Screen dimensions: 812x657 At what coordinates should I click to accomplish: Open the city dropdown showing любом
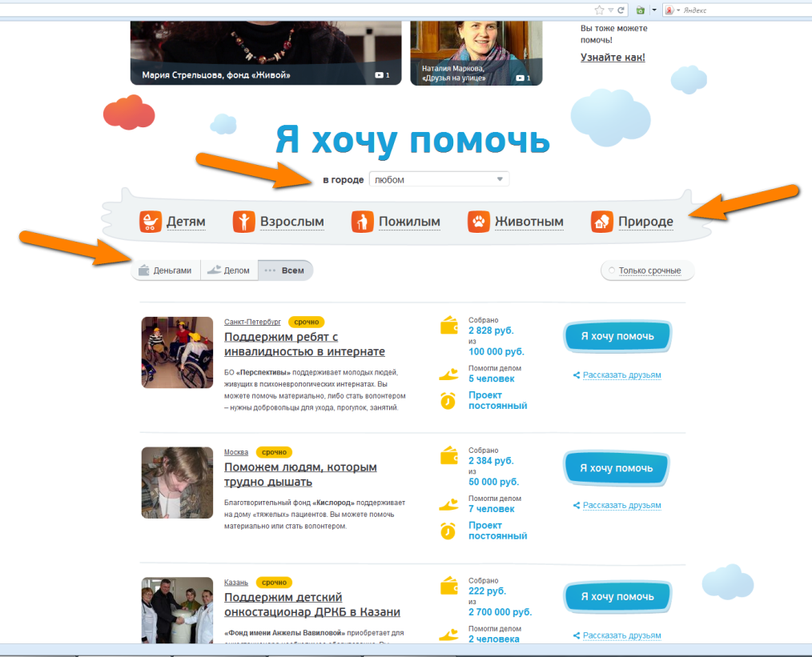tap(439, 178)
